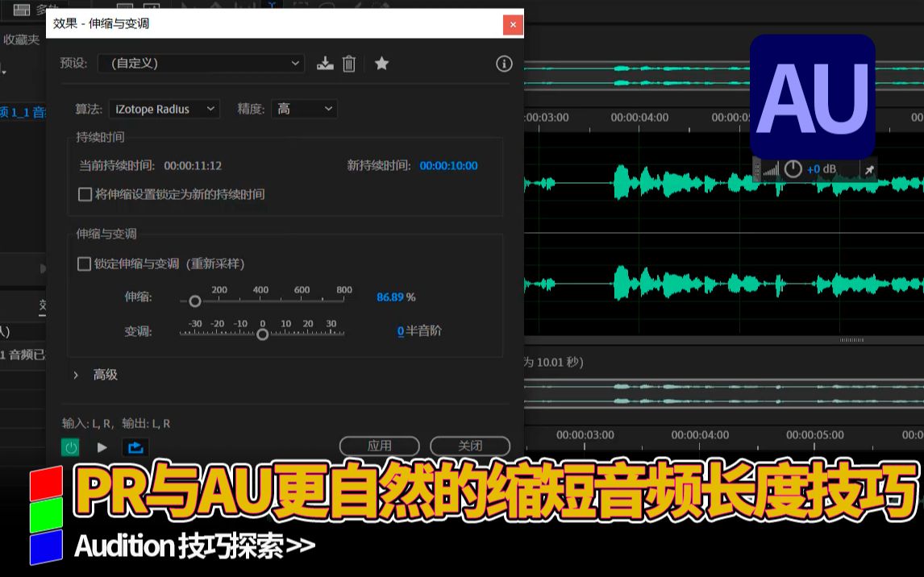The width and height of the screenshot is (924, 577).
Task: Enable 将伸缩设置锁定为新的持续时间 checkbox
Action: pos(85,194)
